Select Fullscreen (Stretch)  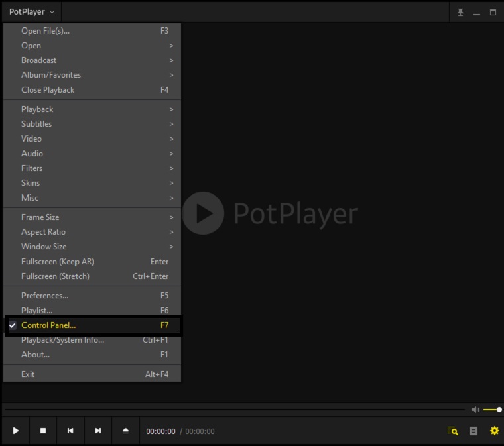[x=92, y=276]
